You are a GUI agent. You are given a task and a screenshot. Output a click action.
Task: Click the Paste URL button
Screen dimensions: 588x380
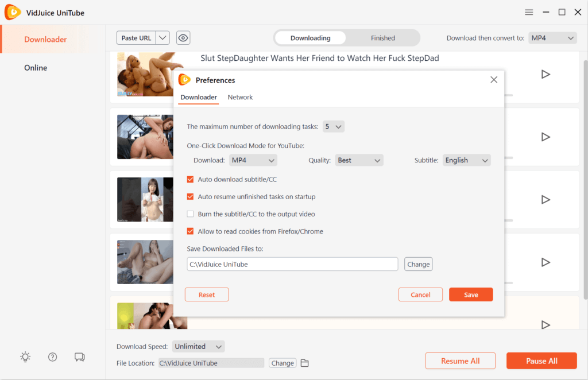click(137, 38)
